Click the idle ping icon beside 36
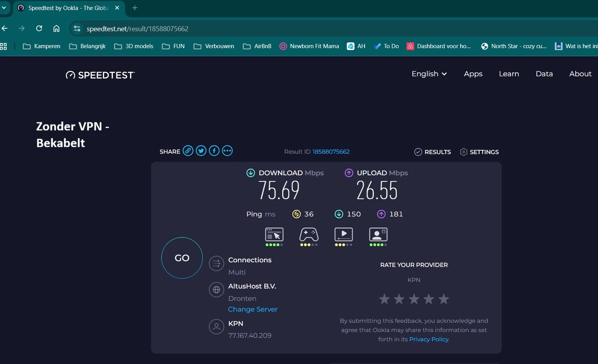598x364 pixels. pyautogui.click(x=296, y=214)
